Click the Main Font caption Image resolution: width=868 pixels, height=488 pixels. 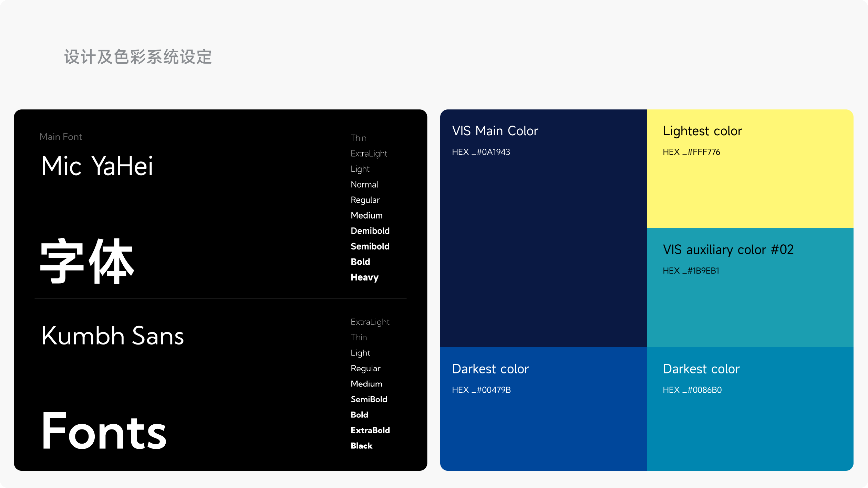(x=61, y=137)
